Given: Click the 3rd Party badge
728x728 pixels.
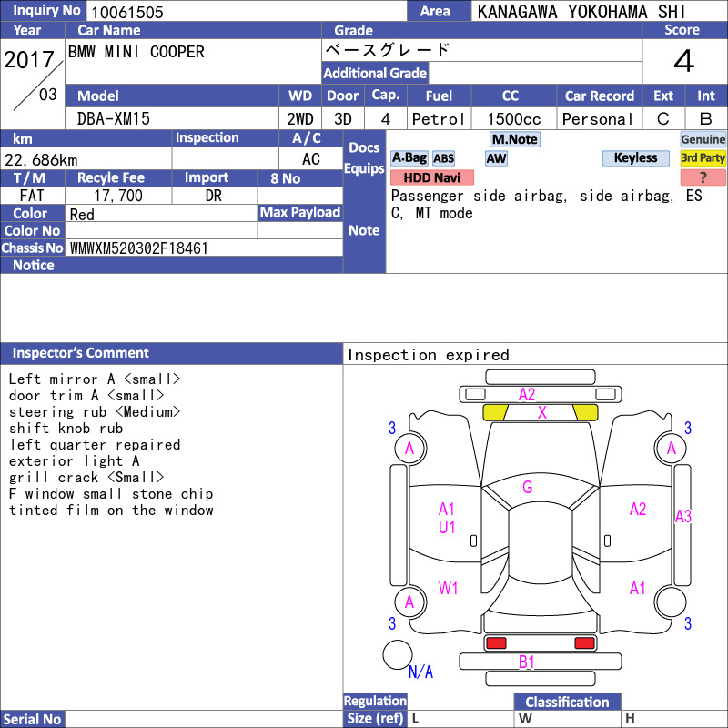Looking at the screenshot, I should [703, 157].
